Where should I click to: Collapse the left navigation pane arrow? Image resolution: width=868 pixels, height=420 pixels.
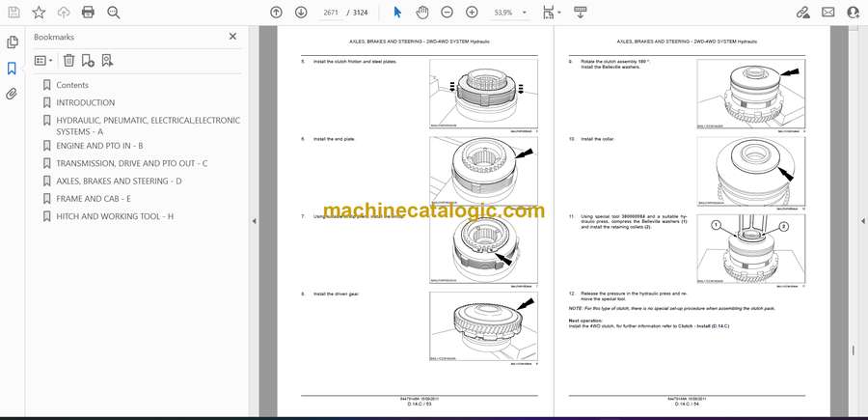(254, 221)
